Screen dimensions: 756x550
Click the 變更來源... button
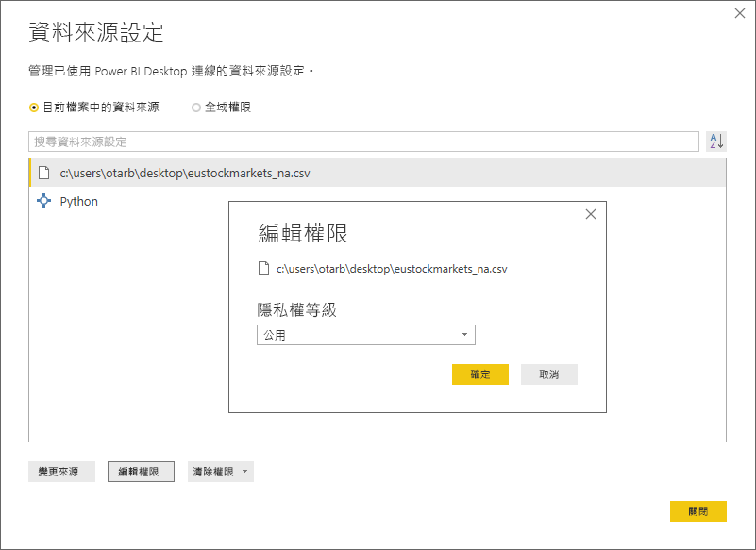(x=60, y=472)
